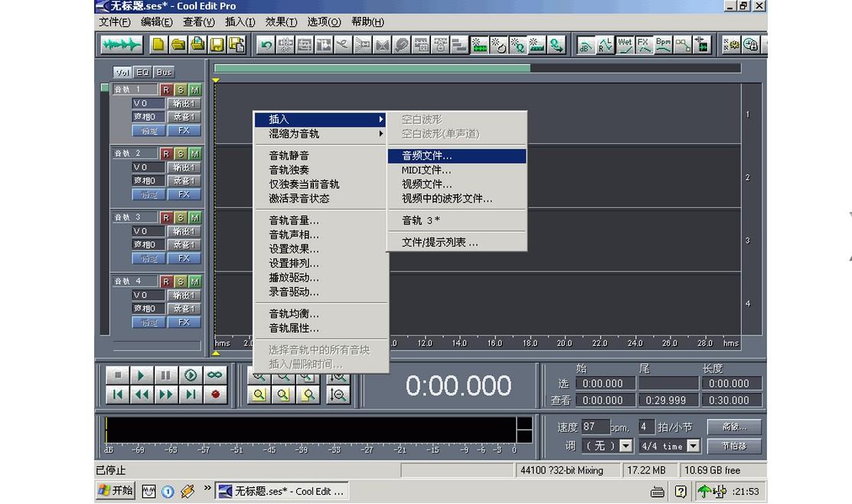Arm Track 1 record R button
The width and height of the screenshot is (852, 504).
166,89
